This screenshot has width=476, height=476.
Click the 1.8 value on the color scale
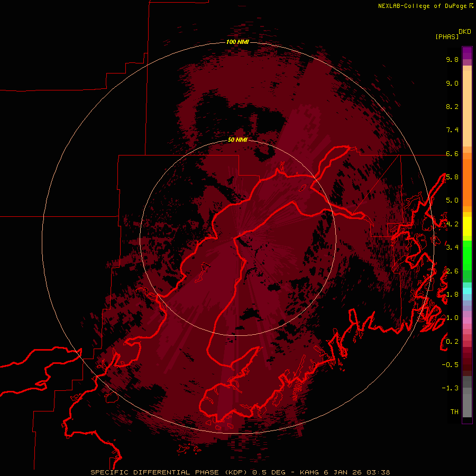(x=452, y=294)
